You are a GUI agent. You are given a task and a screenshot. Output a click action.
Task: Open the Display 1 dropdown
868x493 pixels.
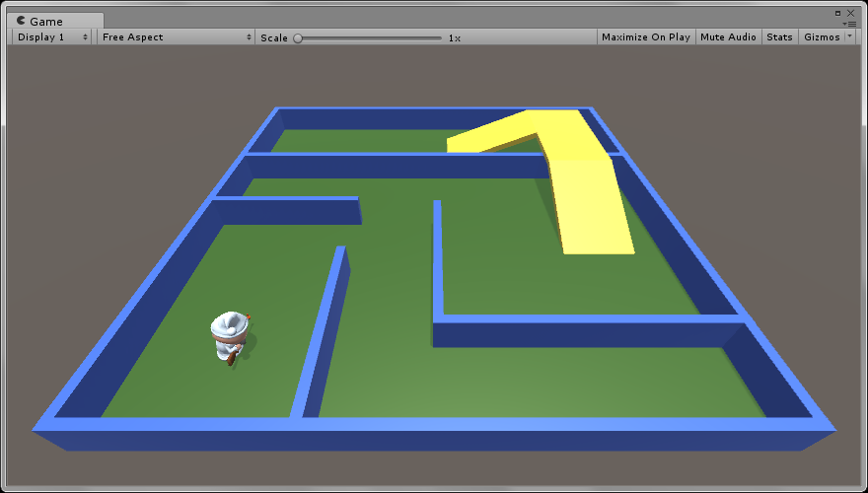(x=52, y=37)
